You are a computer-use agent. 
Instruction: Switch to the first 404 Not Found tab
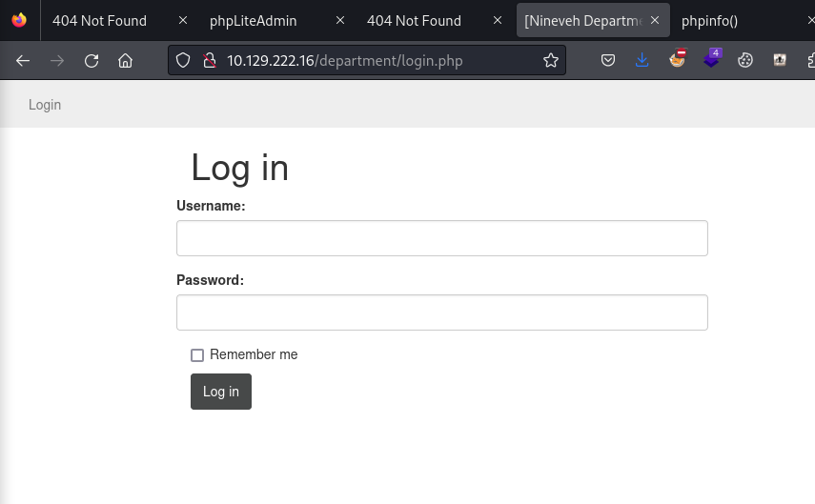click(x=100, y=21)
